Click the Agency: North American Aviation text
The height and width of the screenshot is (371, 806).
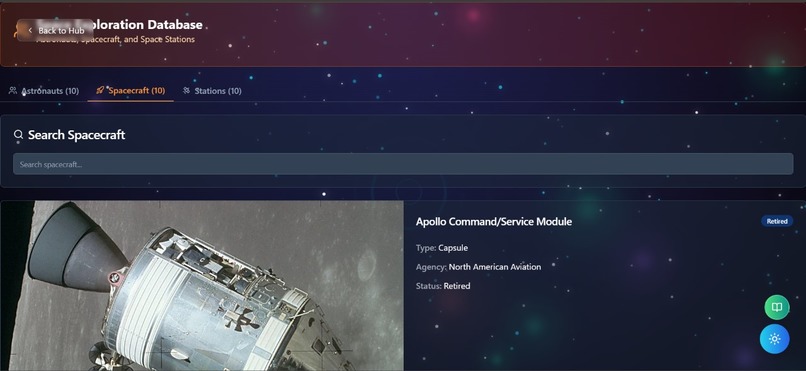pyautogui.click(x=478, y=267)
